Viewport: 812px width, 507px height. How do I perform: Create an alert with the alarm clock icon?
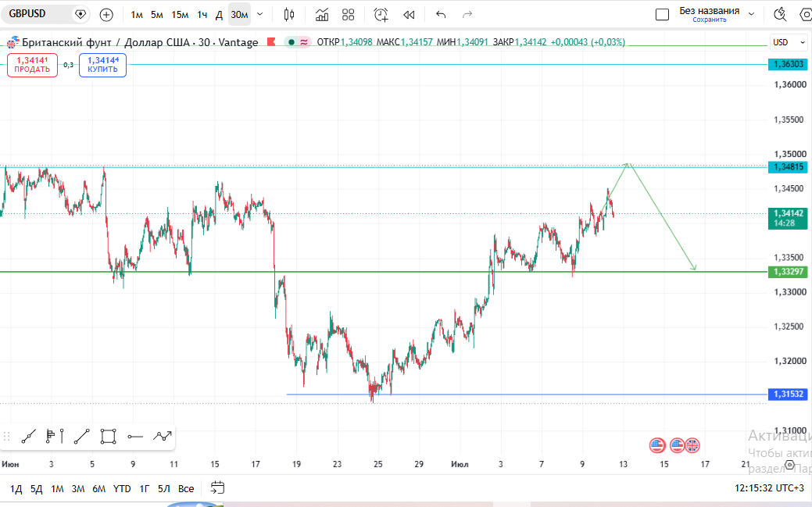(x=381, y=15)
